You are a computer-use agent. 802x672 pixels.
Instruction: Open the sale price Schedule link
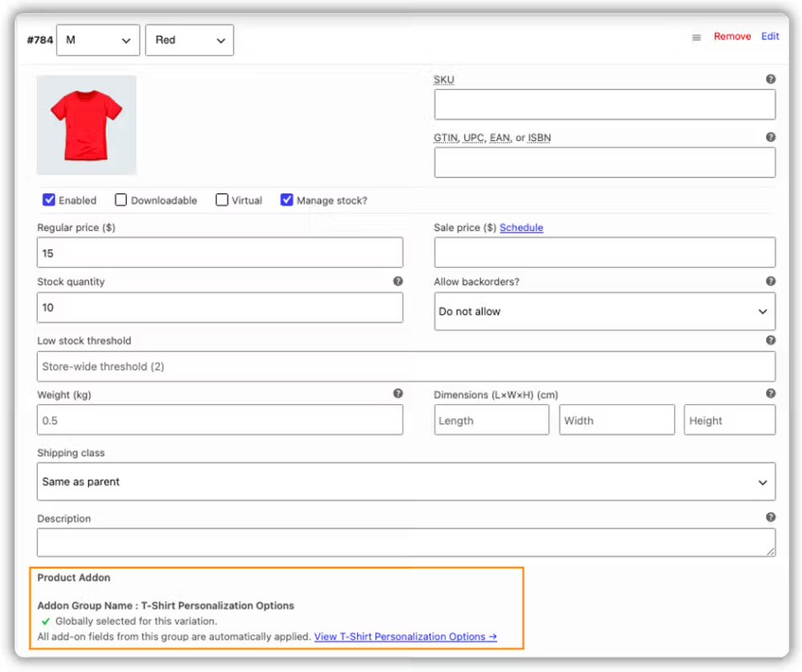pos(522,228)
